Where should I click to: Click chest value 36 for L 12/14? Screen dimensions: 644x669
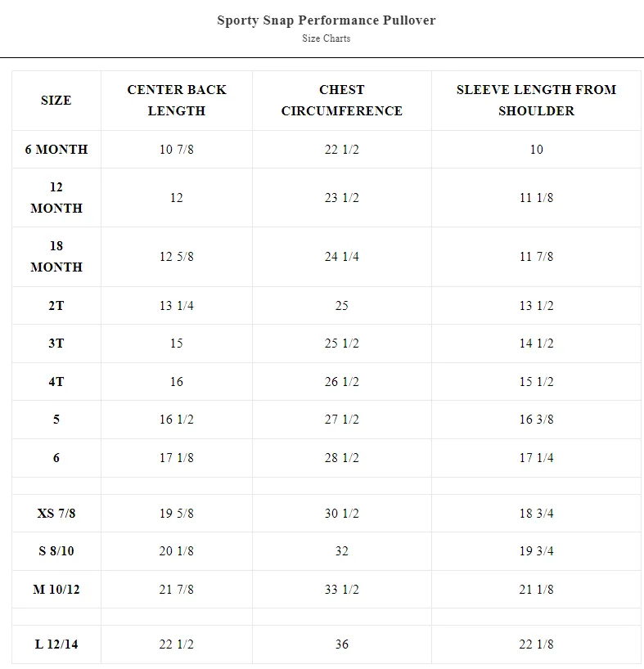click(x=342, y=644)
